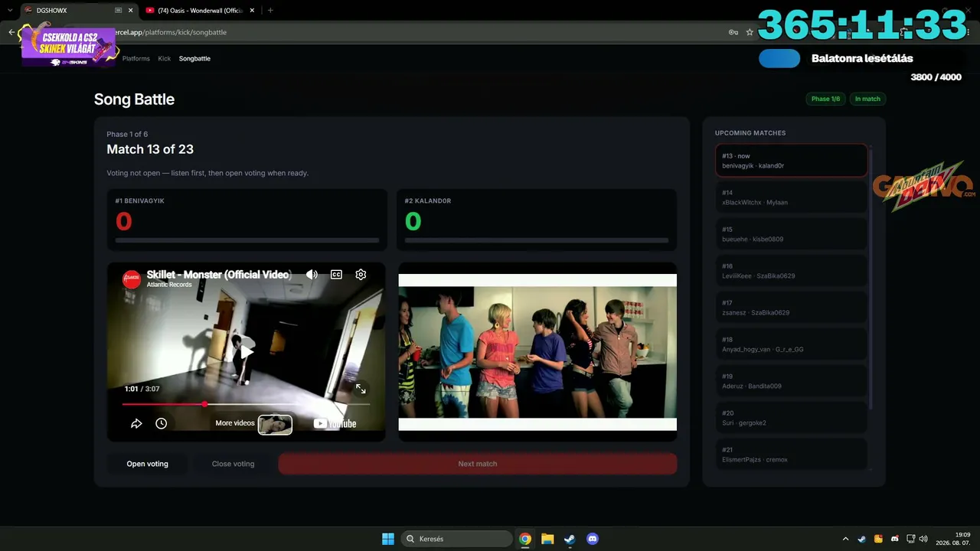Screen dimensions: 980x551
Task: Open File Explorer from the taskbar
Action: coord(547,539)
